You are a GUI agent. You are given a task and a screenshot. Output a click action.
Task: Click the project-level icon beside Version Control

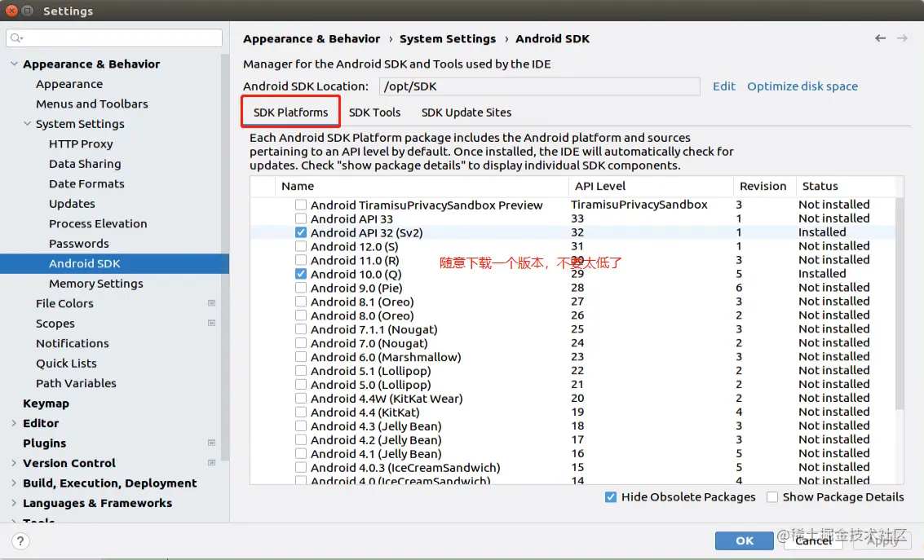pyautogui.click(x=211, y=463)
